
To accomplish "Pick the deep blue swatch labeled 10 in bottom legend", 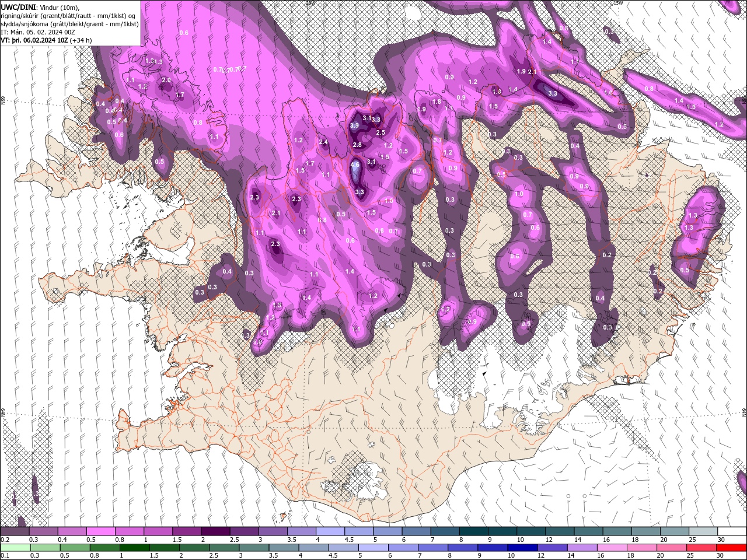I will (x=521, y=548).
